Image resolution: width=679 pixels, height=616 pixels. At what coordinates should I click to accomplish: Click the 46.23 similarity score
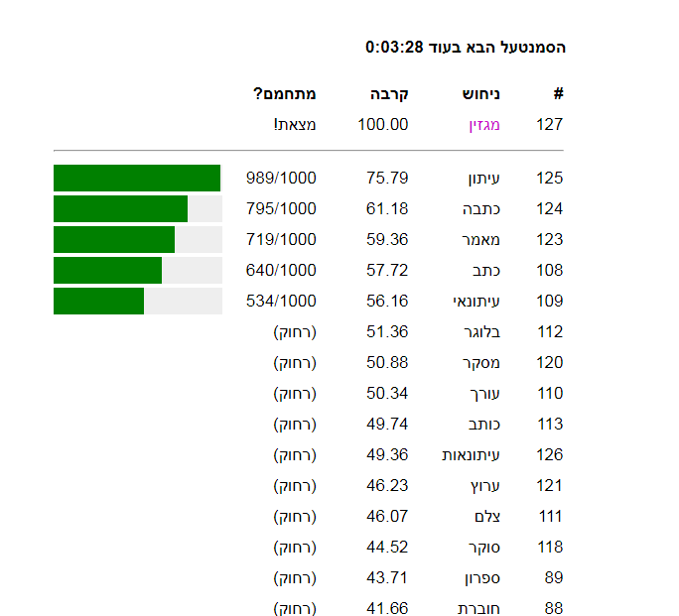pos(387,486)
